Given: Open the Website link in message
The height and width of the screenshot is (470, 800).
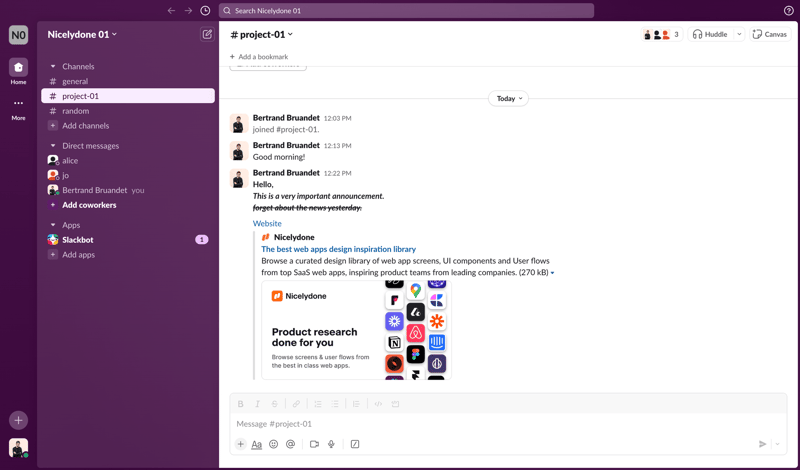Looking at the screenshot, I should click(267, 224).
